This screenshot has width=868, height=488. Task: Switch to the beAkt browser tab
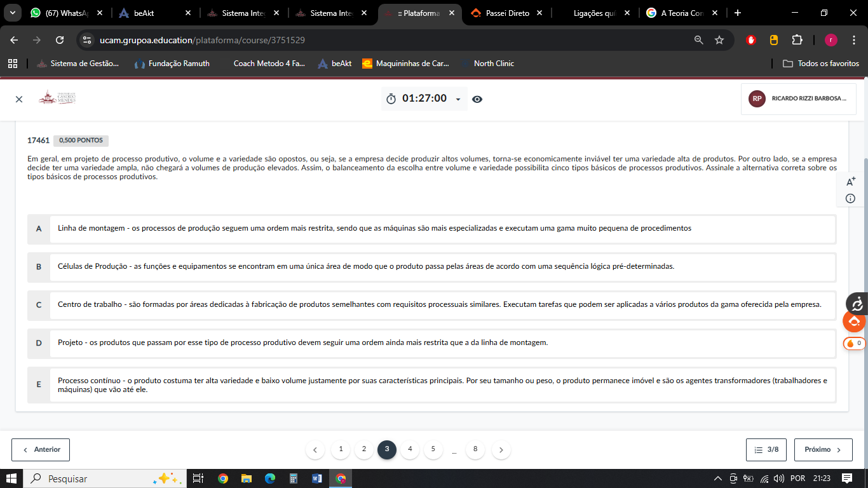(x=144, y=13)
